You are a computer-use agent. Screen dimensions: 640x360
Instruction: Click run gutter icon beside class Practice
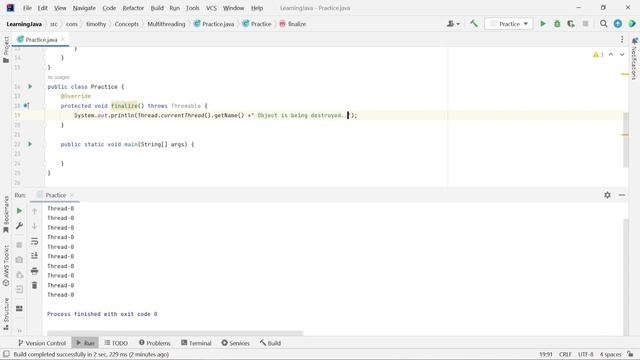click(x=30, y=87)
